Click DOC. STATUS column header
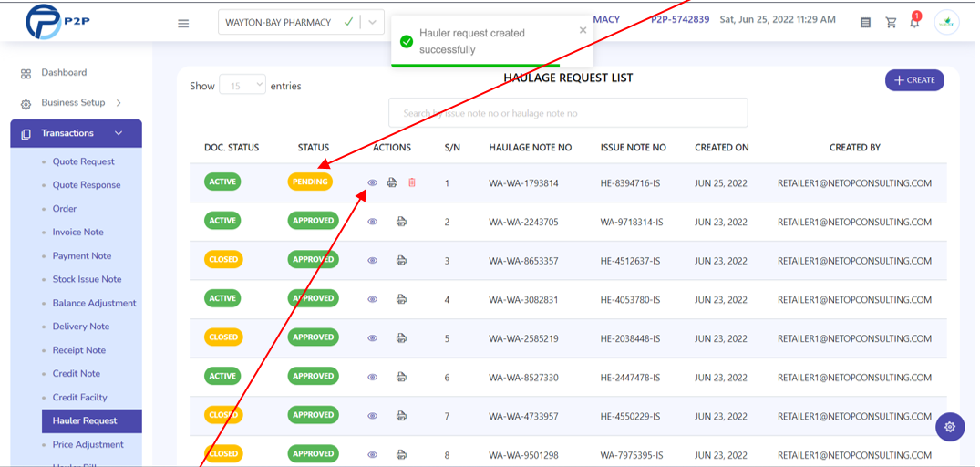This screenshot has width=980, height=467. [232, 148]
